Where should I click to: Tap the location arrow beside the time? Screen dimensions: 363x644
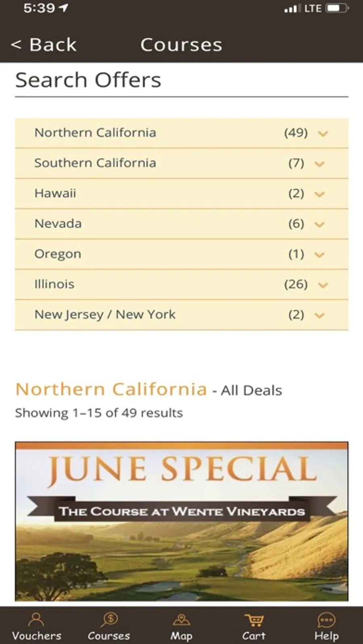63,8
